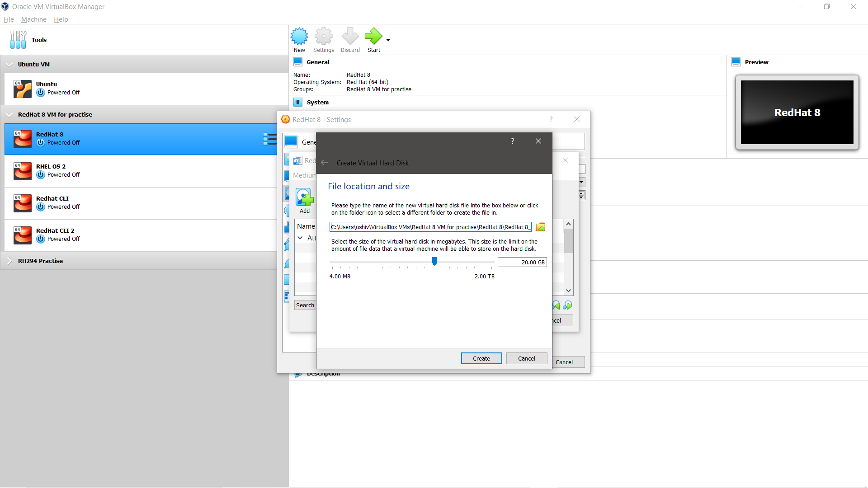Open the Machine menu
The image size is (868, 488).
tap(33, 19)
